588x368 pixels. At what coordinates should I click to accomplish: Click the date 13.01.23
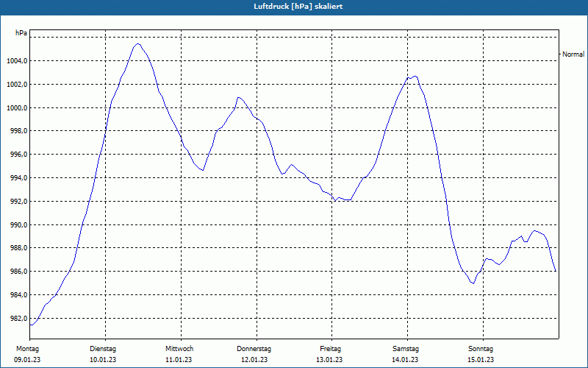point(329,360)
